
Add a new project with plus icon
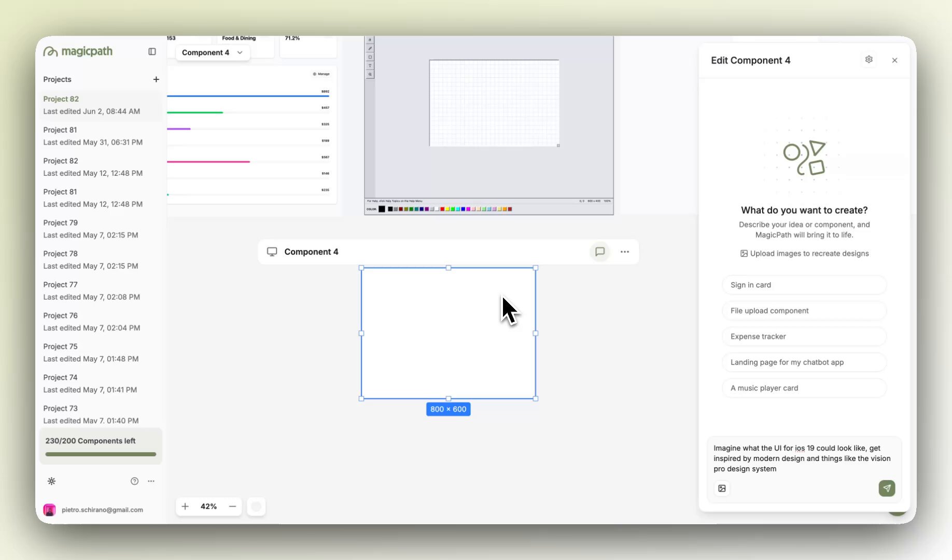coord(156,79)
